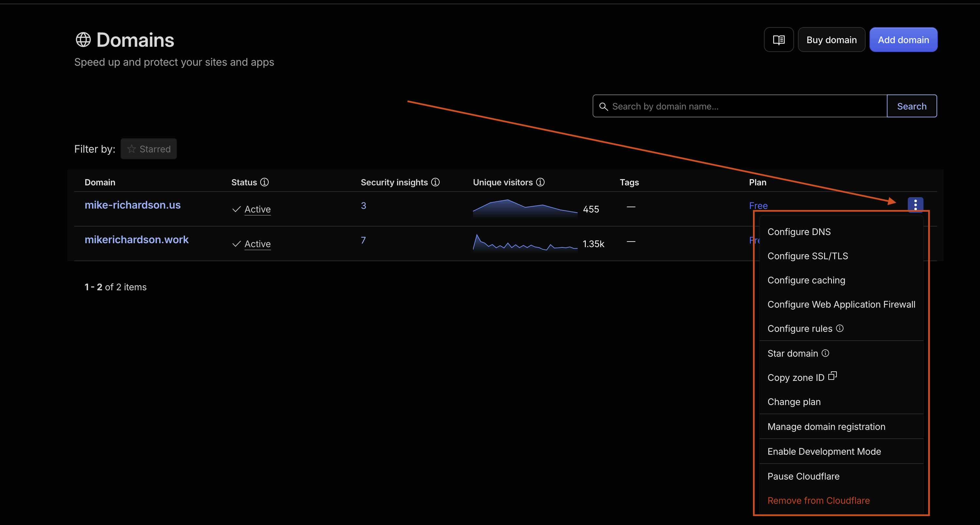Toggle the Starred filter

149,149
